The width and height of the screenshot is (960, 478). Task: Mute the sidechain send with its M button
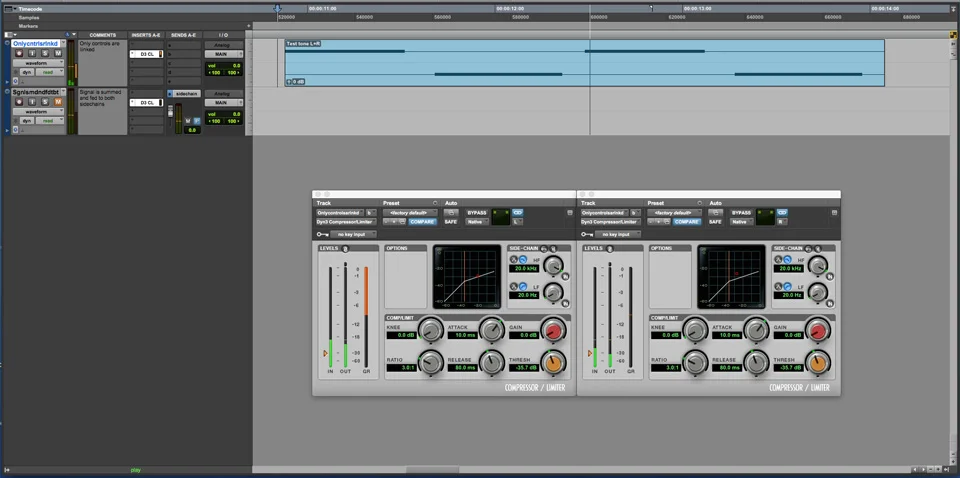[x=187, y=121]
